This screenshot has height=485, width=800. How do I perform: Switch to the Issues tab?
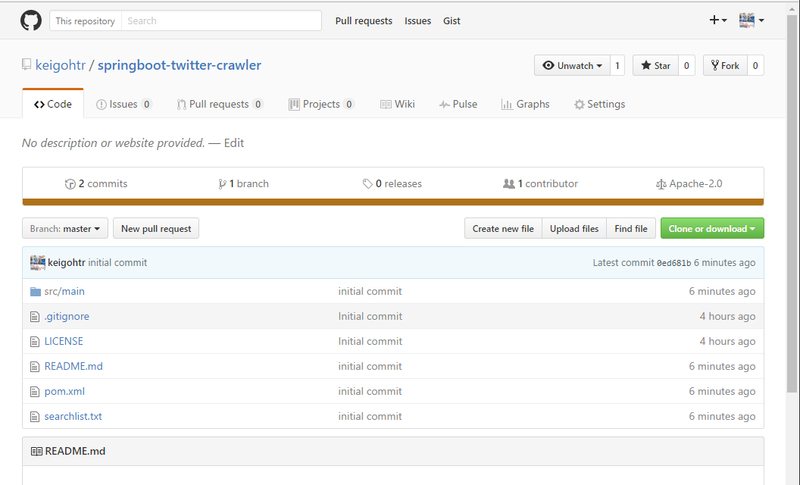click(124, 104)
